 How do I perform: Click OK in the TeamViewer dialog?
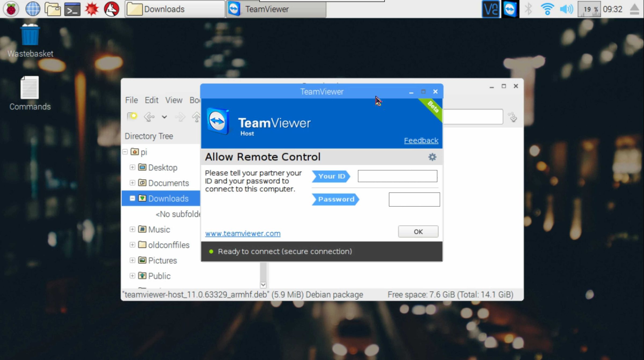[418, 231]
